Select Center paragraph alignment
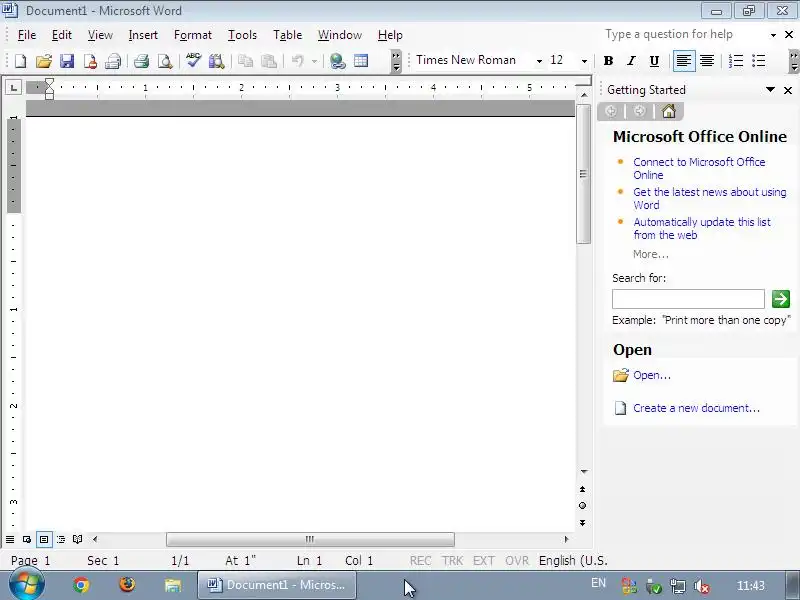The width and height of the screenshot is (800, 600). pyautogui.click(x=707, y=61)
